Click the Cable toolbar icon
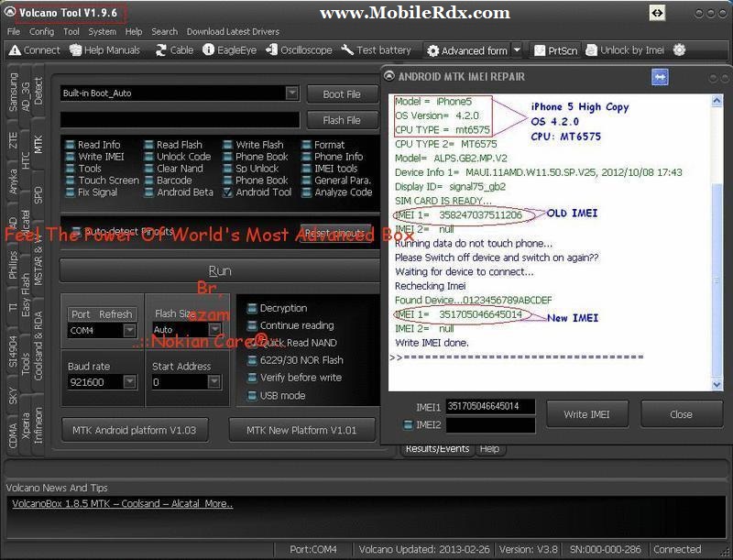The height and width of the screenshot is (560, 733). (x=174, y=50)
